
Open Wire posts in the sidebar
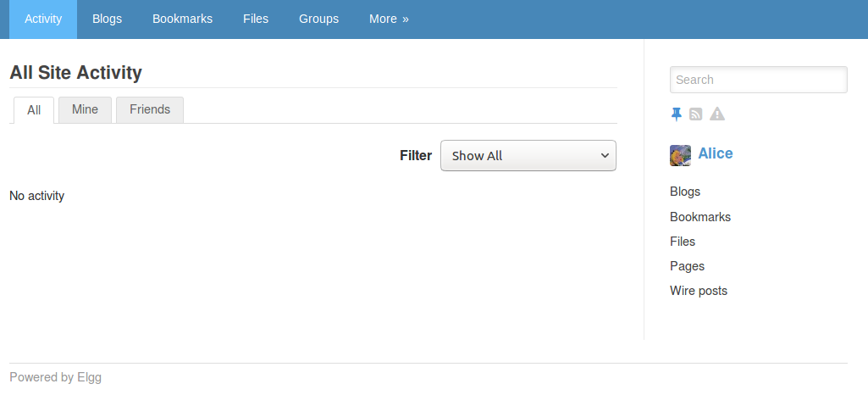click(699, 291)
